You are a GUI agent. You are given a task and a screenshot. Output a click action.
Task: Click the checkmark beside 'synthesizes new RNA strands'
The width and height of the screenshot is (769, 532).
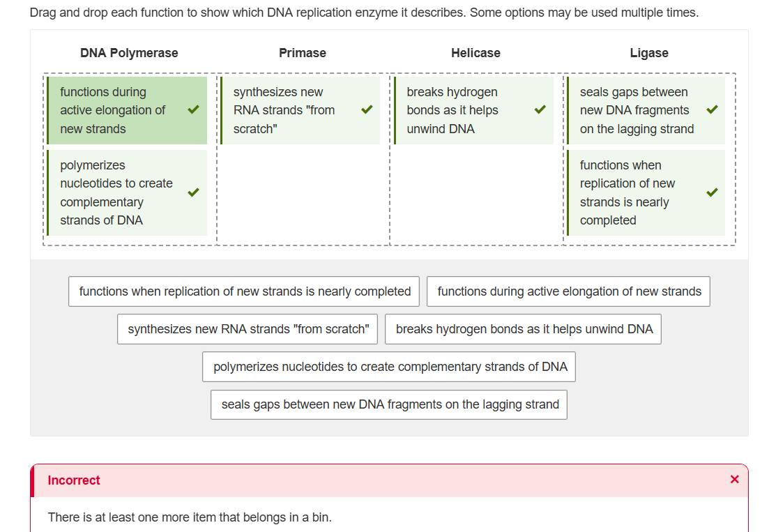367,109
